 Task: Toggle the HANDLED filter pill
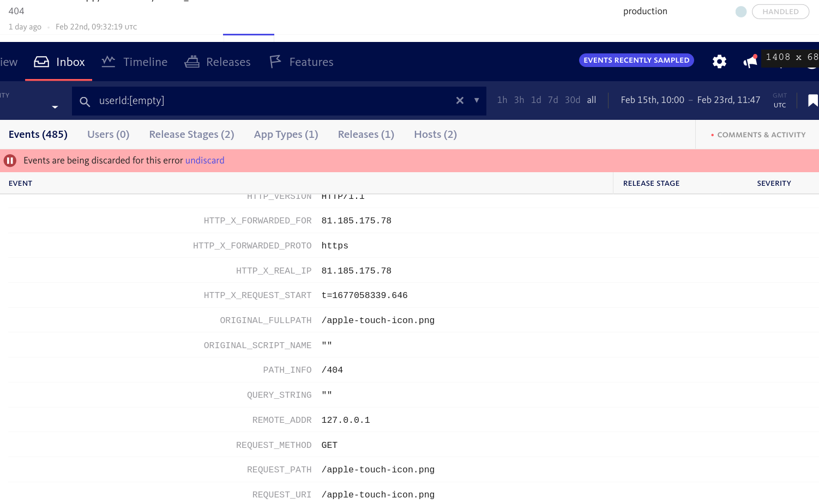click(780, 11)
